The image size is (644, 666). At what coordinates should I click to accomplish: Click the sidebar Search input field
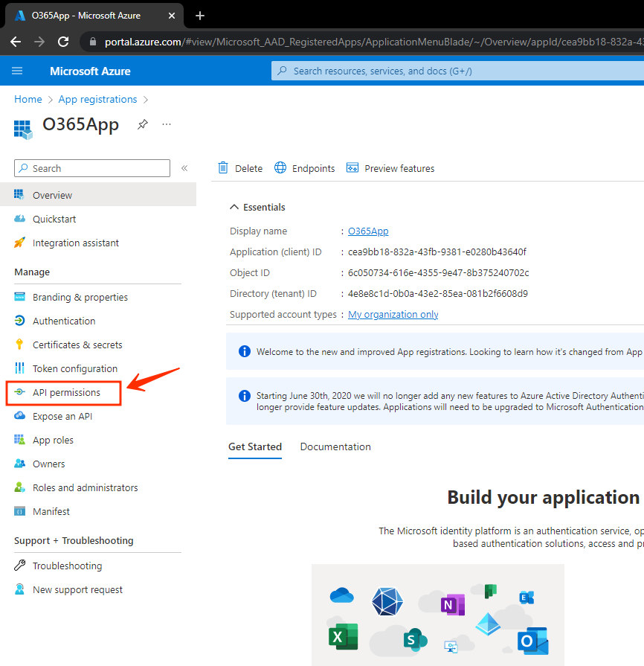coord(97,168)
